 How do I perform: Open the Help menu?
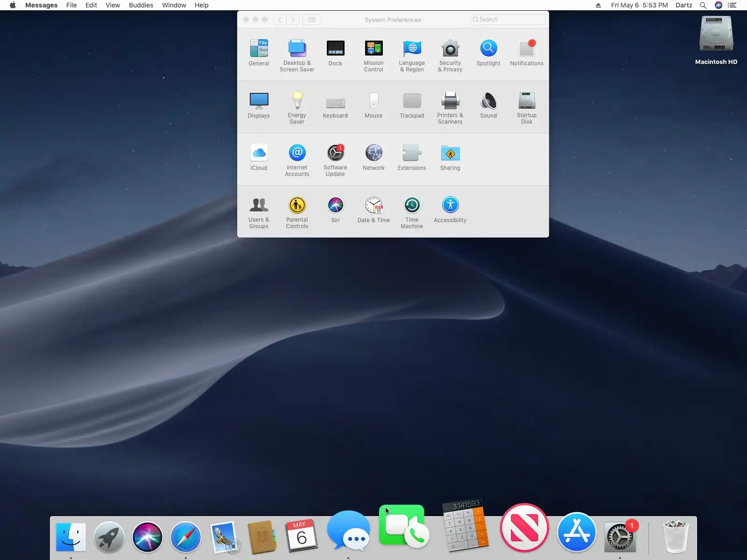point(202,5)
